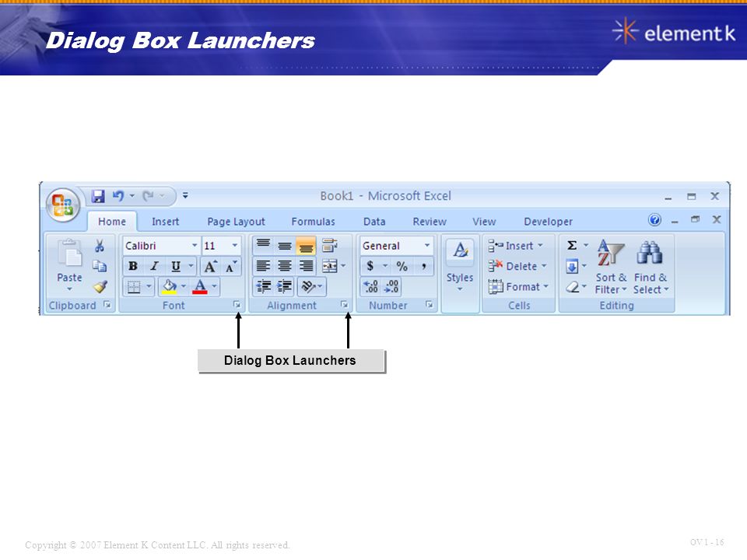Launch the Alignment dialog box launcher
The image size is (747, 560).
click(345, 304)
